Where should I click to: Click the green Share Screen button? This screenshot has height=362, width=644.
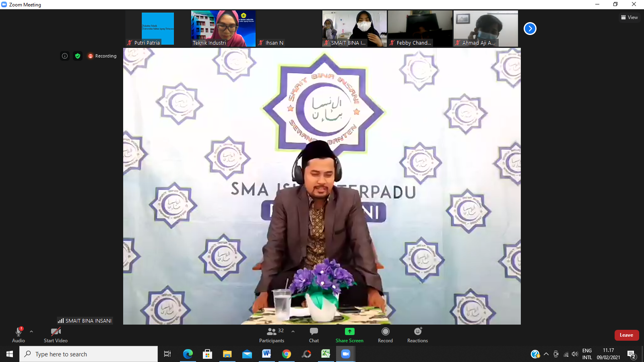coord(349,335)
